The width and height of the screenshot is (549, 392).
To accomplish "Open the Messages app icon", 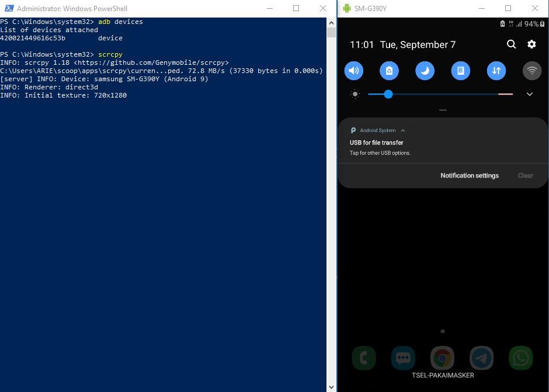I will coord(403,358).
